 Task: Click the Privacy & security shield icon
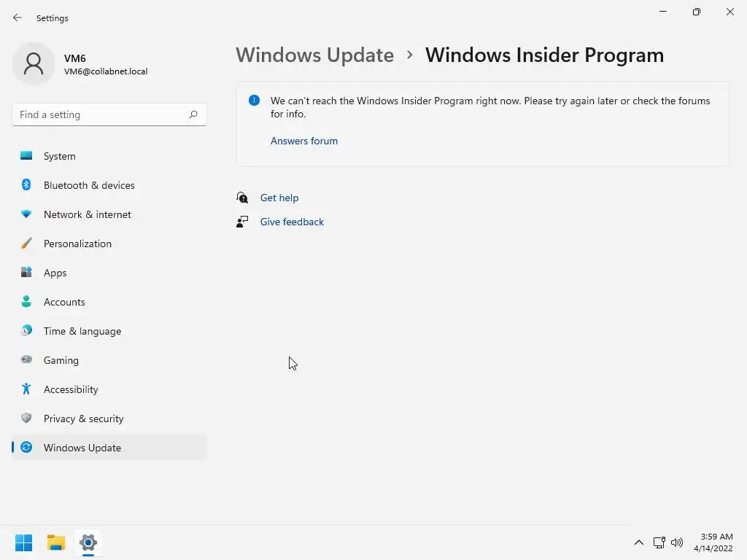[x=26, y=418]
